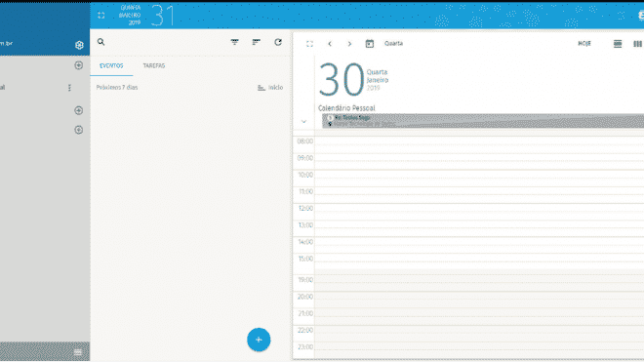Click the 15:00 time label

(305, 259)
